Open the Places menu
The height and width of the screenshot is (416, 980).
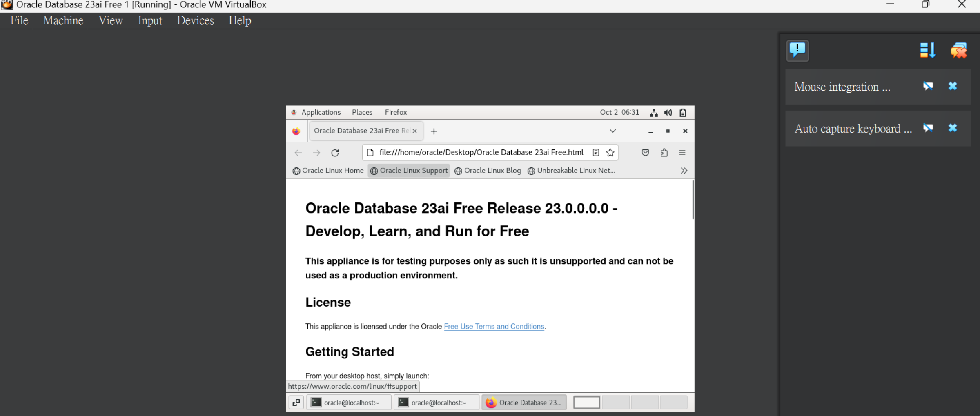(362, 112)
